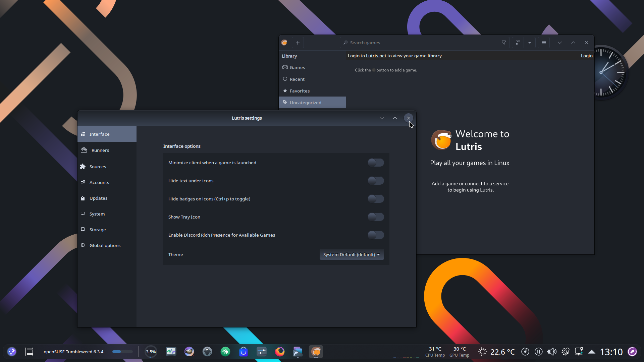Select the Interface tab in Lutris settings
This screenshot has width=644, height=362.
coord(107,134)
